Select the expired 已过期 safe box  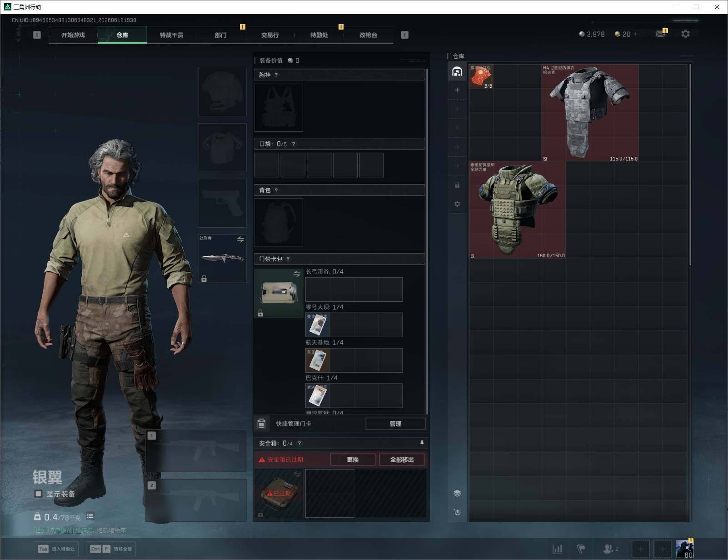tap(279, 494)
